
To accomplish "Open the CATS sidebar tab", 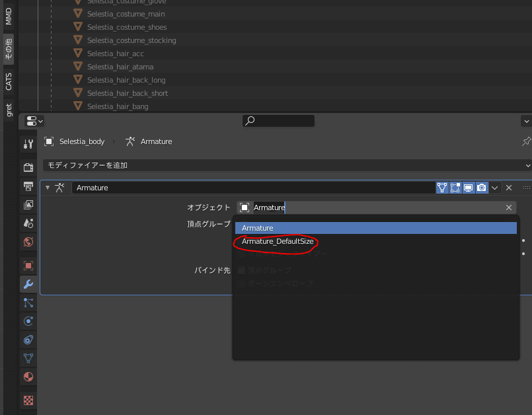I will click(9, 81).
